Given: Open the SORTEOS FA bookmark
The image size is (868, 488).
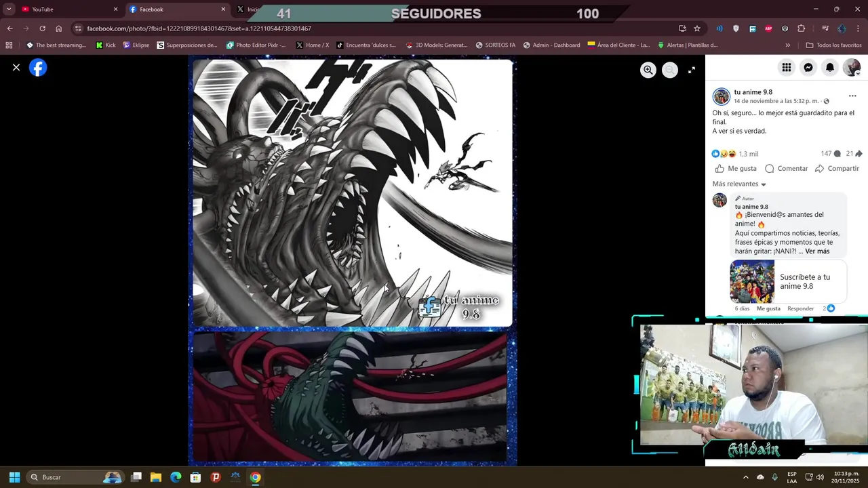Looking at the screenshot, I should pyautogui.click(x=496, y=45).
